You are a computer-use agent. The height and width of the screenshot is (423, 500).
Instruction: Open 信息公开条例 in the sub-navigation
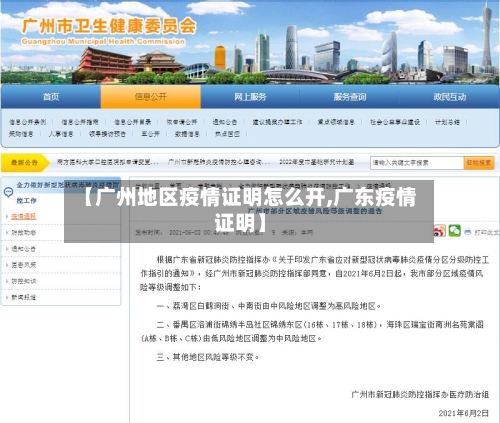27,122
